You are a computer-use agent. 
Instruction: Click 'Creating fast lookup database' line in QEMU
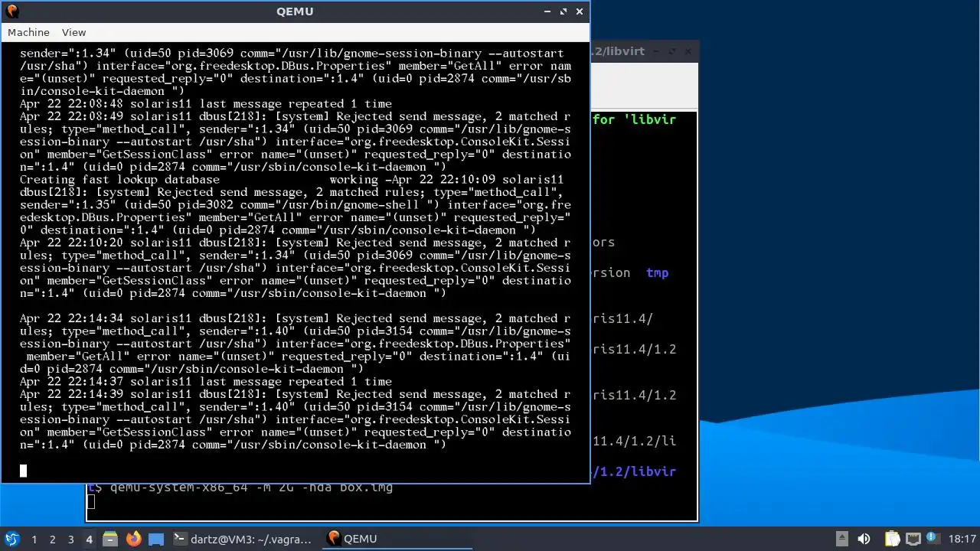click(x=119, y=180)
